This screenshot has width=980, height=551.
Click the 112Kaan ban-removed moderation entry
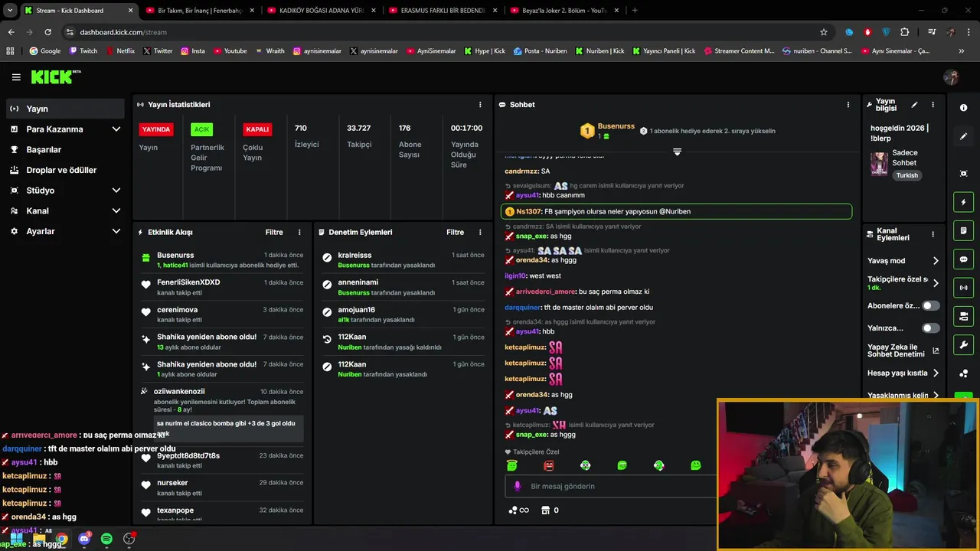(403, 341)
